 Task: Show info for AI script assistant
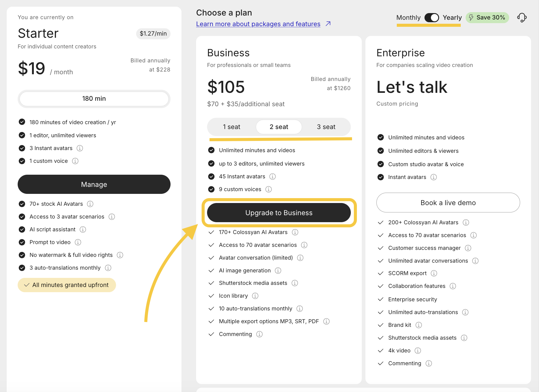pos(83,229)
